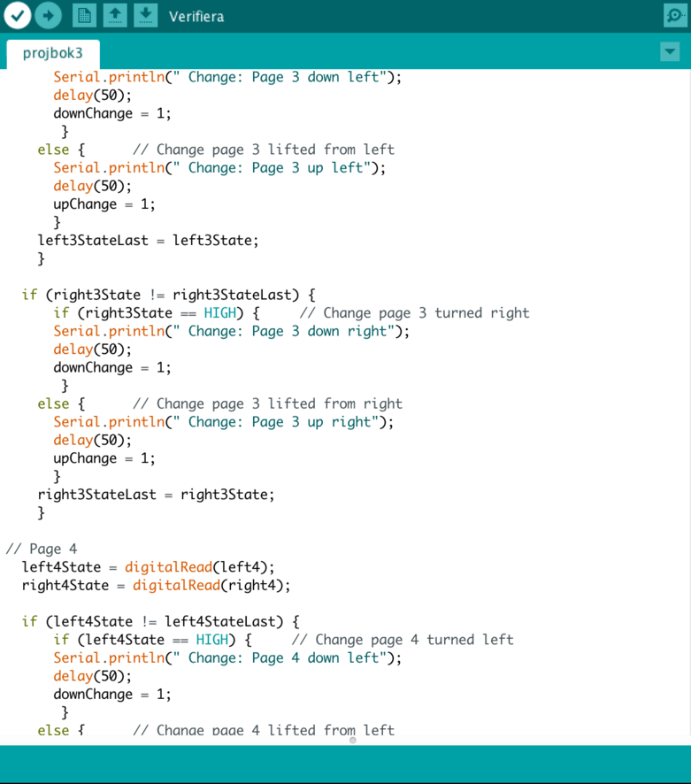Image resolution: width=691 pixels, height=784 pixels.
Task: Open a sketch with the up-arrow icon
Action: pyautogui.click(x=114, y=15)
